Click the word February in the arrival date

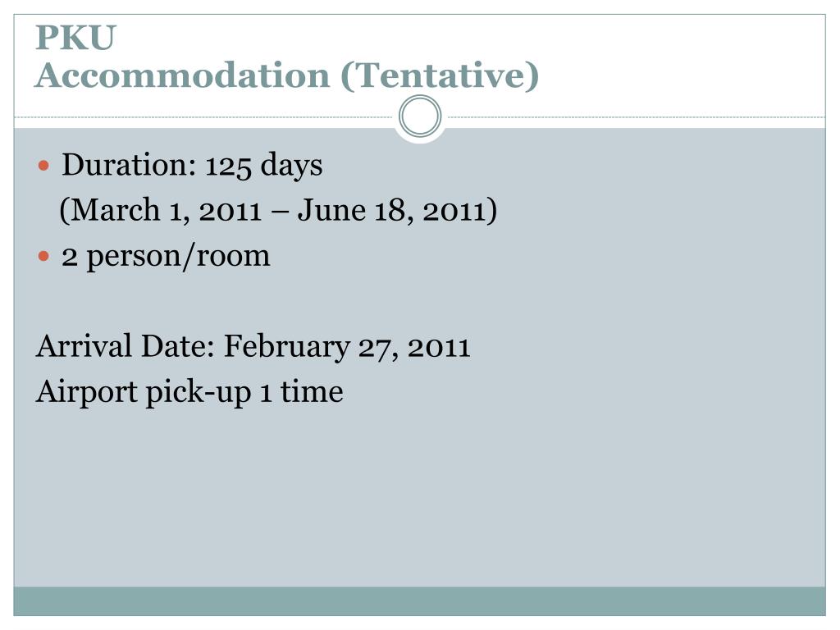pyautogui.click(x=286, y=347)
